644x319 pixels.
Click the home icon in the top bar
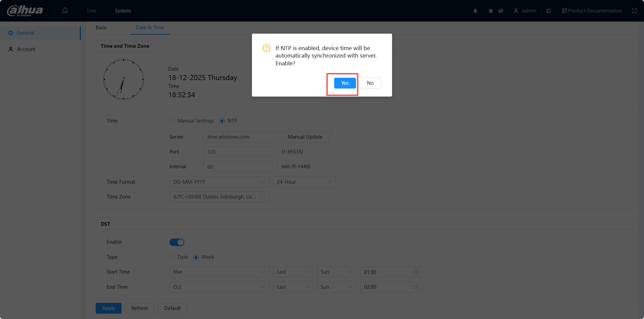coord(65,10)
